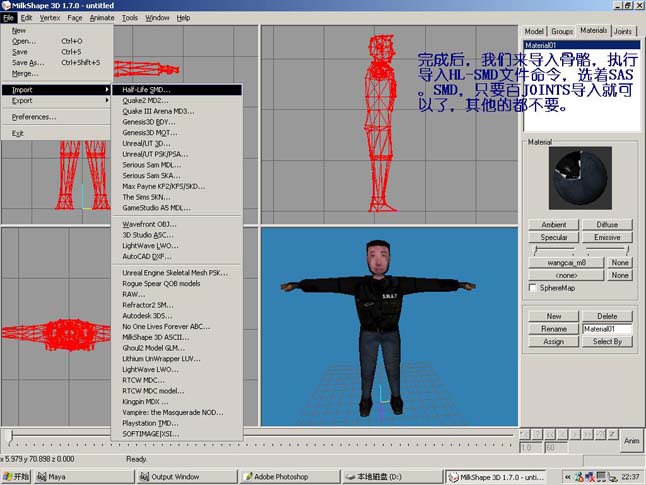Choose Half-Life SMD... import option
The width and height of the screenshot is (646, 485).
tap(177, 90)
